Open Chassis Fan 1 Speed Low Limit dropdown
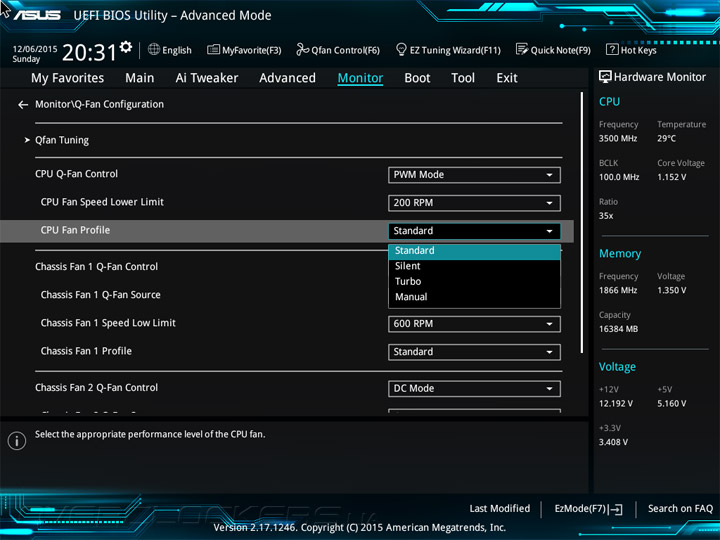720x540 pixels. click(x=474, y=324)
